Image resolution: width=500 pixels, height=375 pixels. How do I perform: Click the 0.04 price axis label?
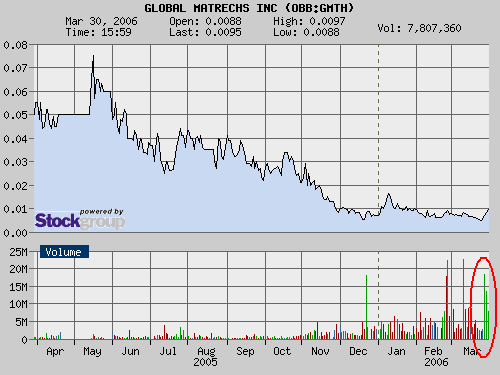click(x=15, y=139)
